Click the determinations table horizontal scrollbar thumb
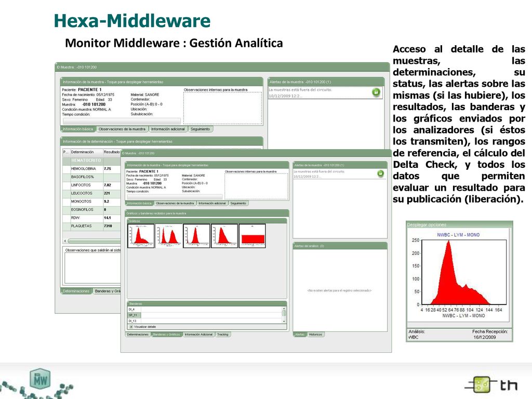The height and width of the screenshot is (399, 532). pyautogui.click(x=95, y=241)
